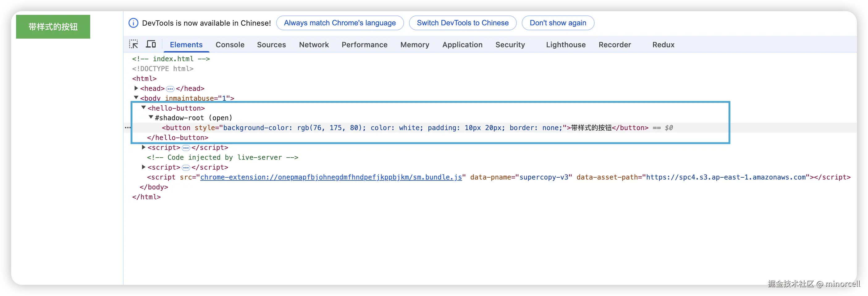Open the Lighthouse tab
Screen dimensions: 868x296
[x=566, y=44]
